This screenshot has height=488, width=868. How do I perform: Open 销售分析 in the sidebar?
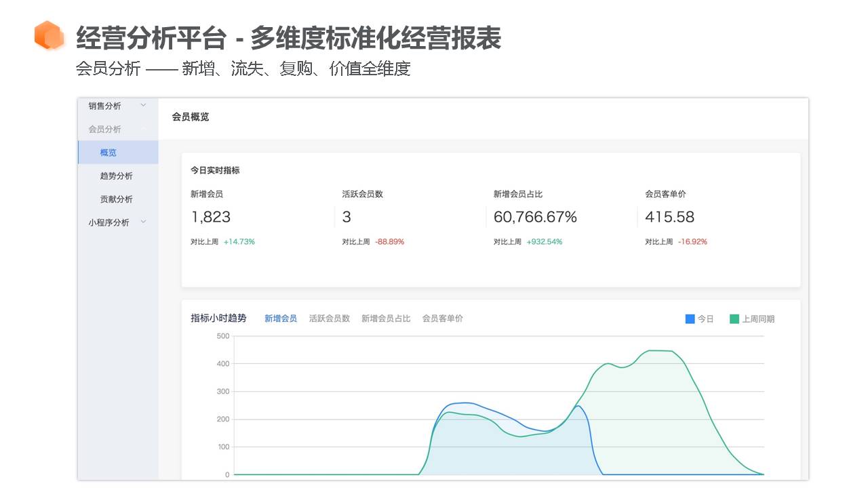104,106
